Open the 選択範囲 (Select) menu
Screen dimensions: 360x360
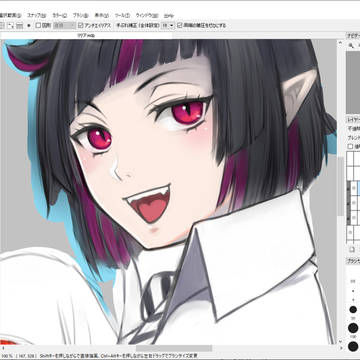click(10, 15)
